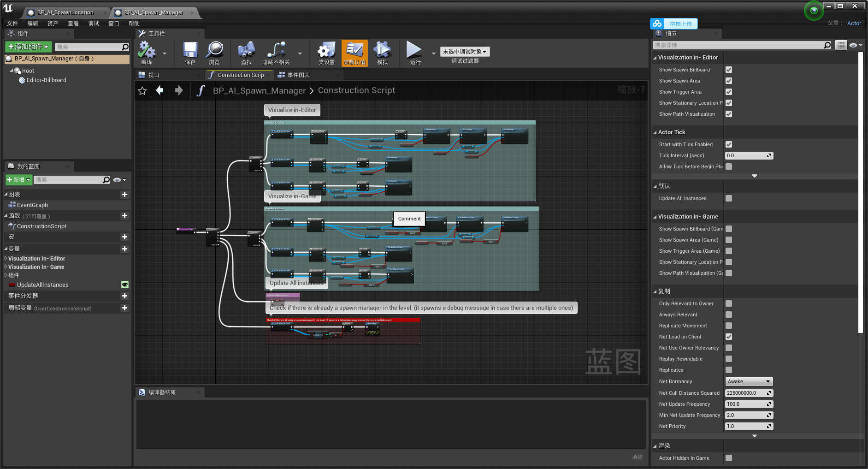Click Tick Interval value field
The height and width of the screenshot is (469, 868).
click(x=749, y=155)
